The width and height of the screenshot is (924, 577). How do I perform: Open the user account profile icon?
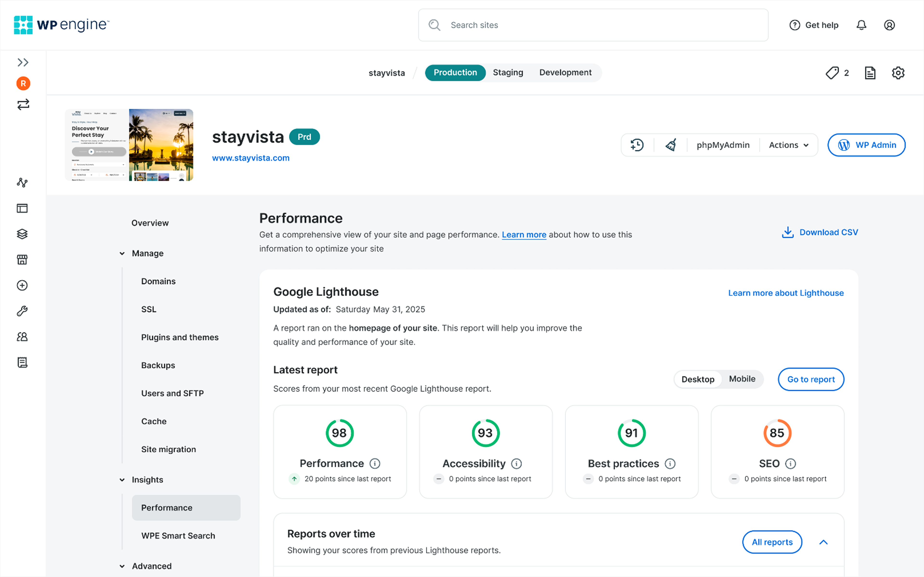[889, 25]
